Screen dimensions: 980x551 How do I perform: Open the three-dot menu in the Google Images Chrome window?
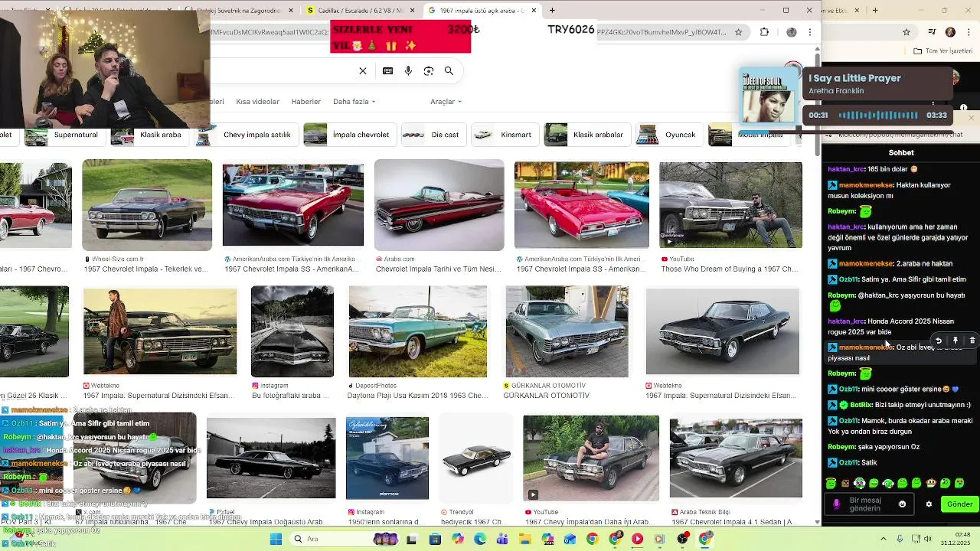point(809,32)
